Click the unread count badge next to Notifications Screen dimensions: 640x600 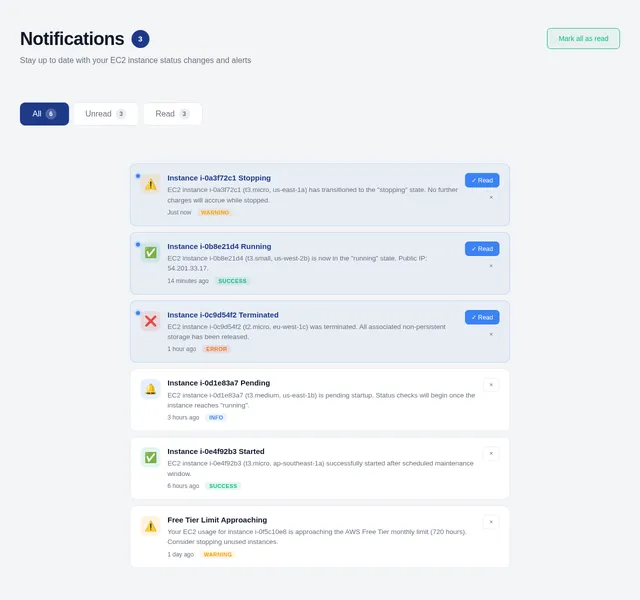(140, 39)
